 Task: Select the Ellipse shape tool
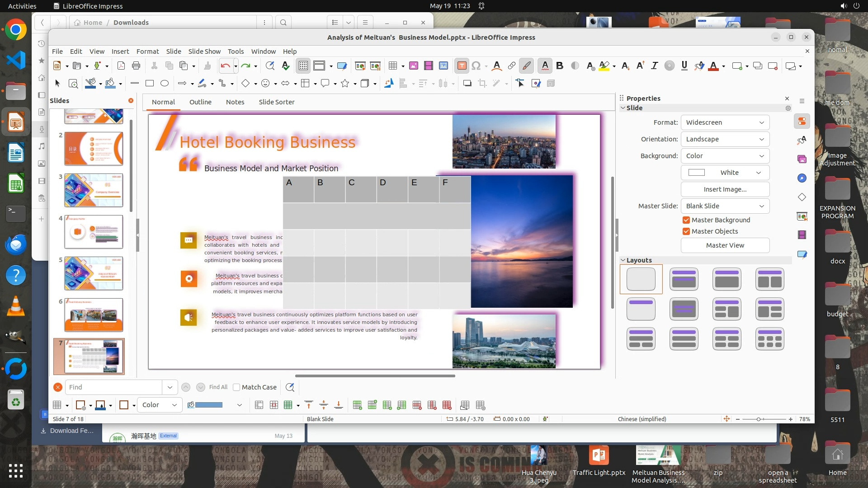click(165, 83)
